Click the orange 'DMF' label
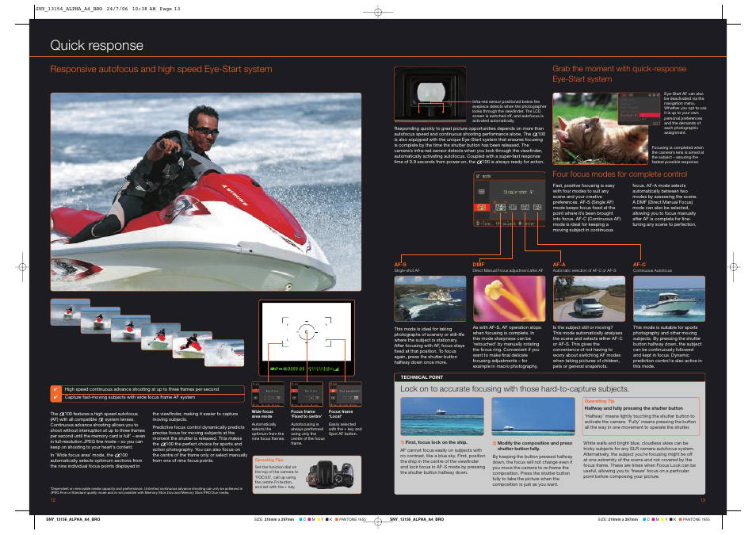This screenshot has width=756, height=535. coord(479,265)
